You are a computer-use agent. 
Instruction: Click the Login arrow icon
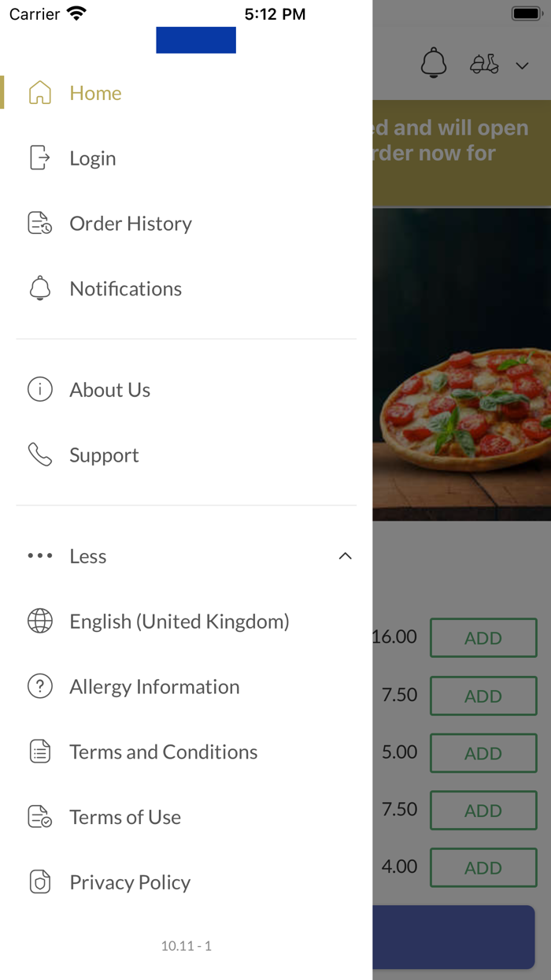tap(39, 158)
